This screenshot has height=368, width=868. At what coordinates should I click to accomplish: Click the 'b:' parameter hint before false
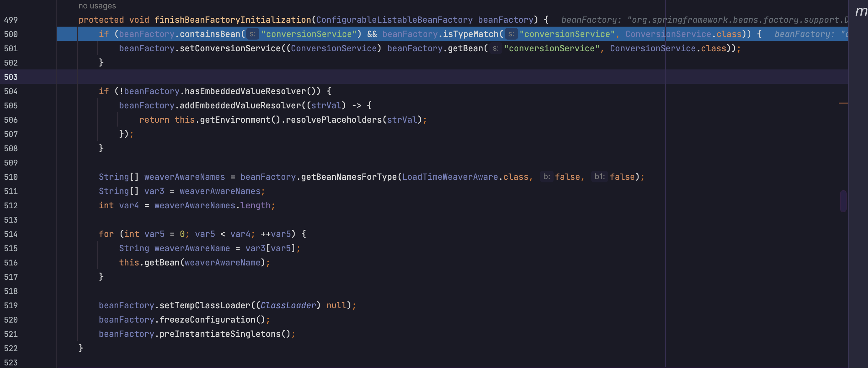point(546,177)
